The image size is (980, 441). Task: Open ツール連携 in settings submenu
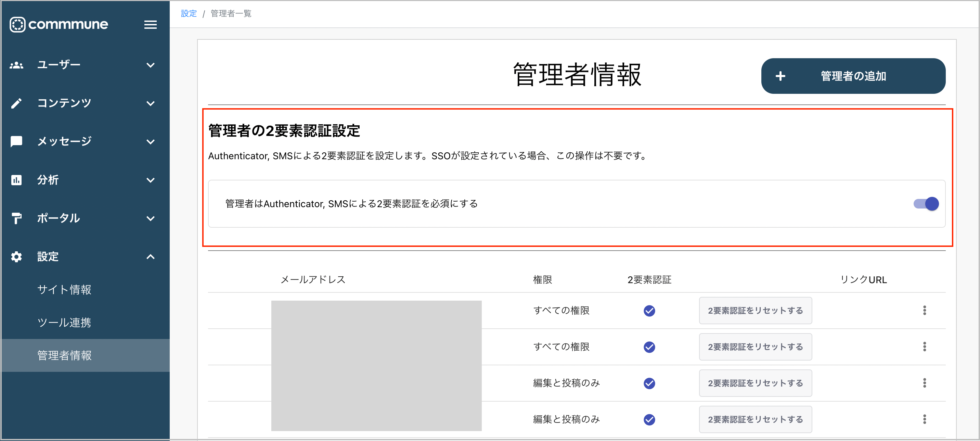tap(64, 323)
